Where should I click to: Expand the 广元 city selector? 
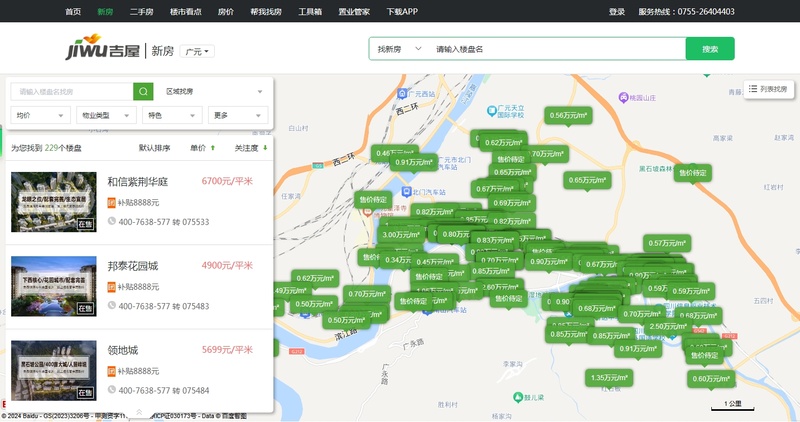(x=199, y=51)
